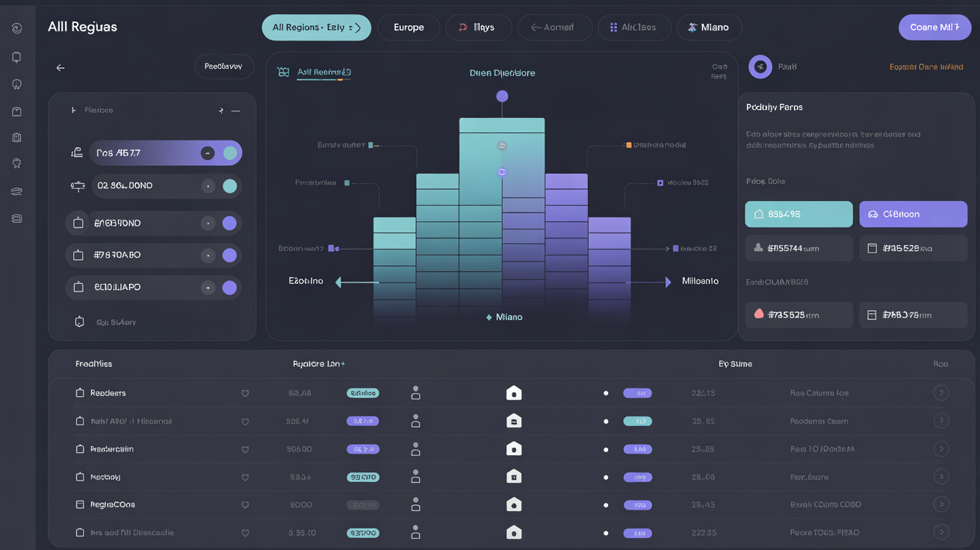Click the Cone Mil button top right
The height and width of the screenshot is (550, 980).
[x=934, y=27]
